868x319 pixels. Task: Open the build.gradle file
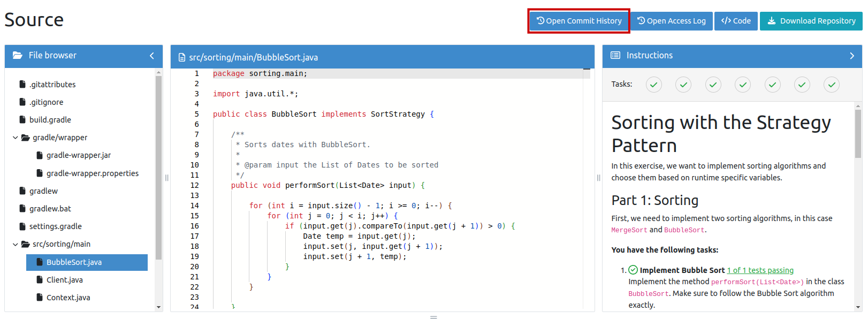(x=50, y=120)
